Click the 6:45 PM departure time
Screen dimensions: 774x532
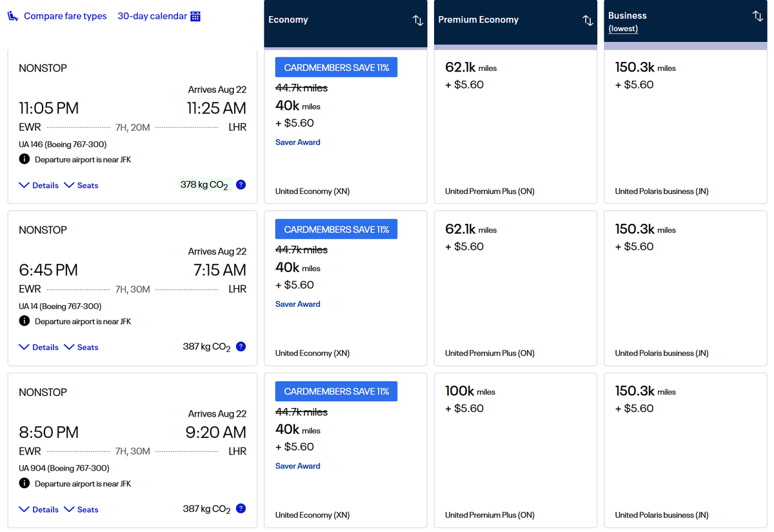[x=48, y=270]
